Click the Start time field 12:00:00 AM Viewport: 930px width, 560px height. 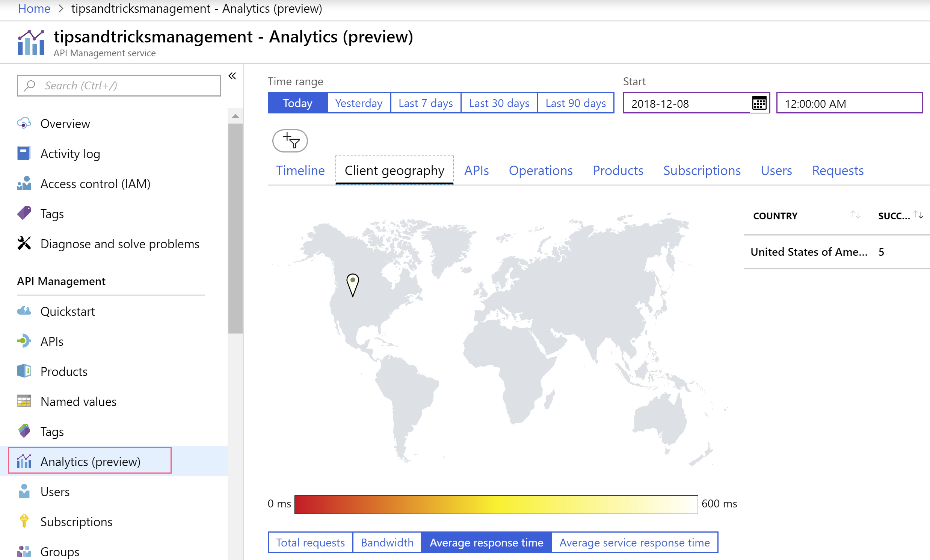[x=849, y=103]
